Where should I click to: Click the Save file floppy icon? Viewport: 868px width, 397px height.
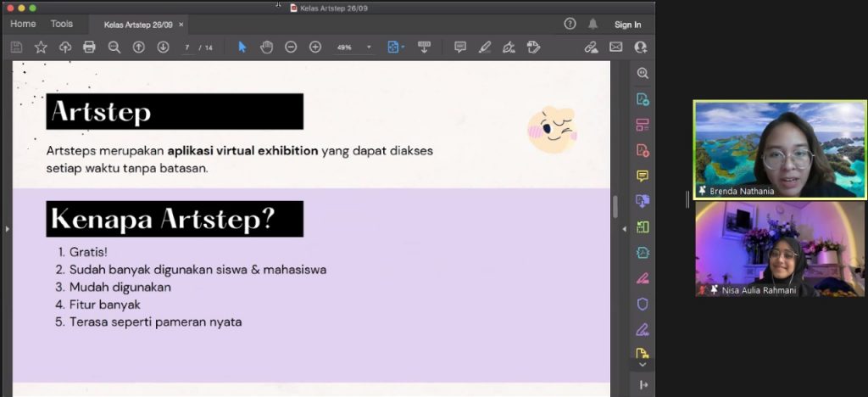pyautogui.click(x=17, y=47)
